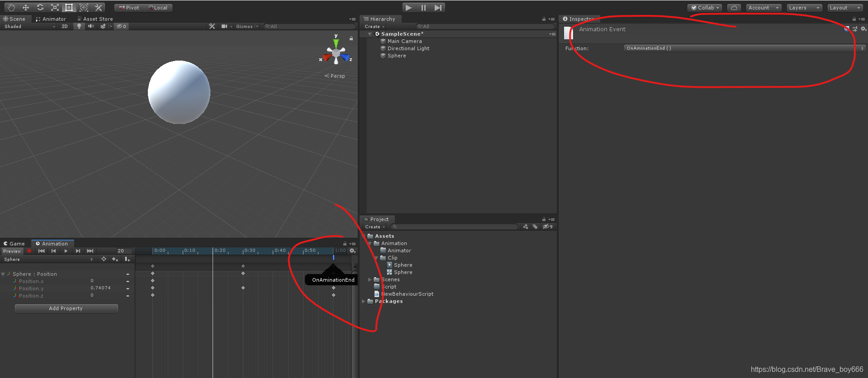
Task: Open component editor tools icon in Scene toolbar
Action: (x=212, y=27)
